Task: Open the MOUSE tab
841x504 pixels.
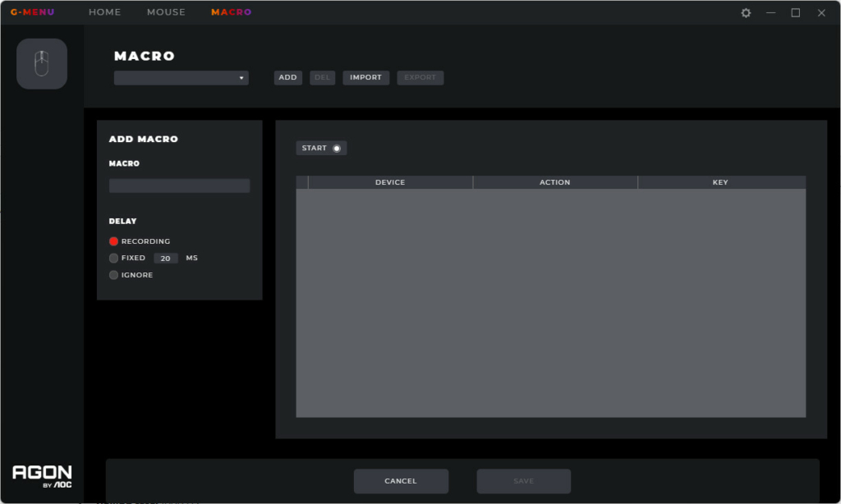Action: (x=166, y=12)
